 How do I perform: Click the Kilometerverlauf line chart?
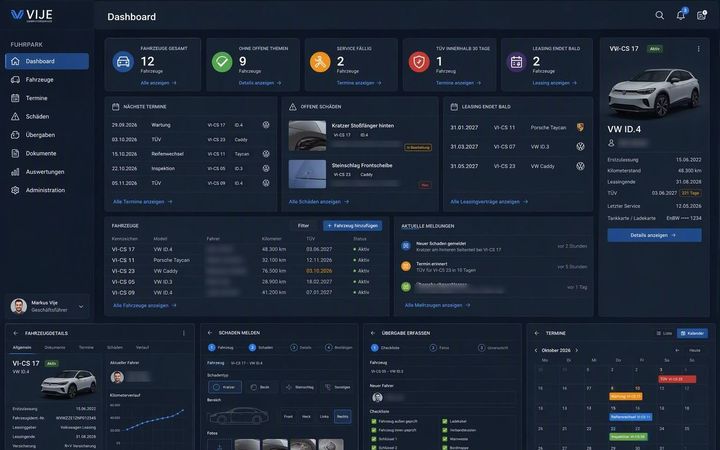tap(148, 422)
